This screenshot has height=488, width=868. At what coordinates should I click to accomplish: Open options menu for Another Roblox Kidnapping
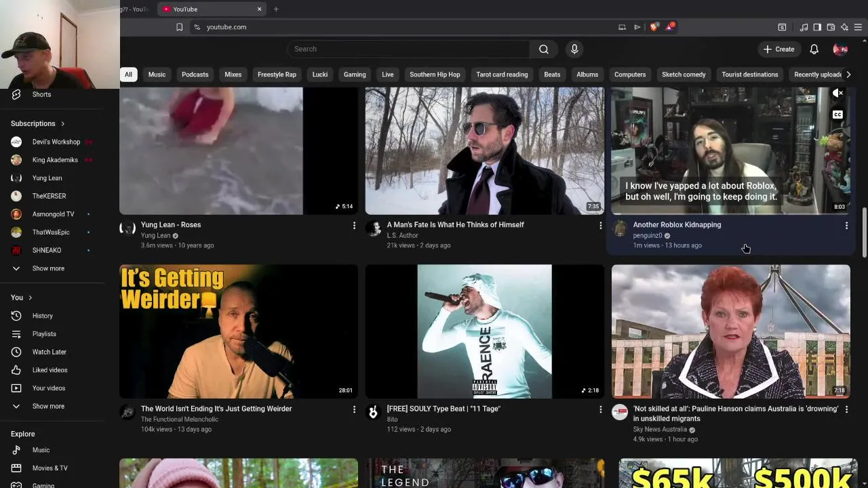[846, 225]
